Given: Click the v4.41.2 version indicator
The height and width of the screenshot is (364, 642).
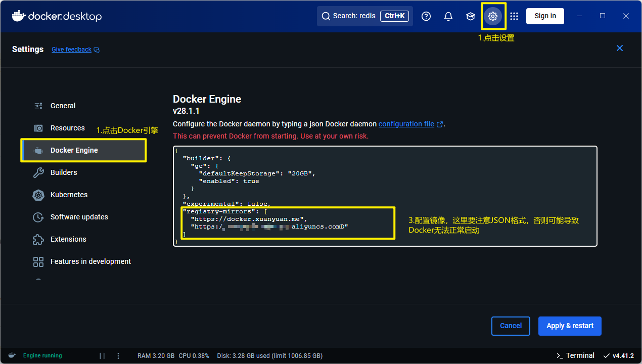Looking at the screenshot, I should (619, 356).
